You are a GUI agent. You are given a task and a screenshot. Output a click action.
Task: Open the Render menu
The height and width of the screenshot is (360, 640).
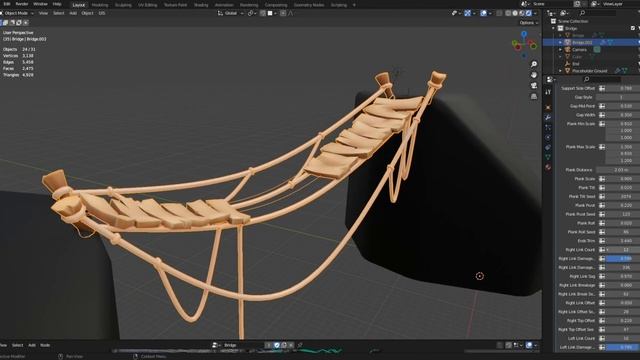tap(22, 4)
